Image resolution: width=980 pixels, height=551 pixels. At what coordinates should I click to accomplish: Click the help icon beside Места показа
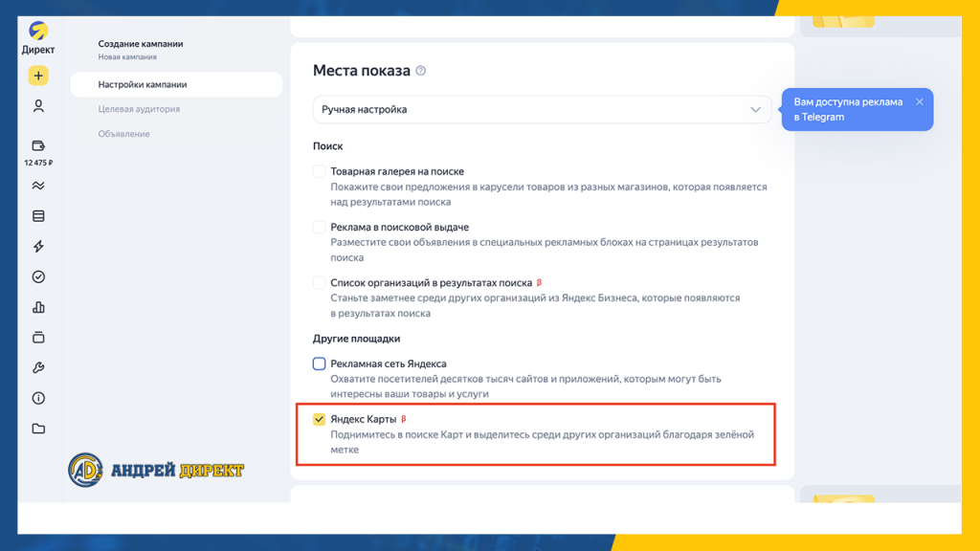[x=421, y=71]
